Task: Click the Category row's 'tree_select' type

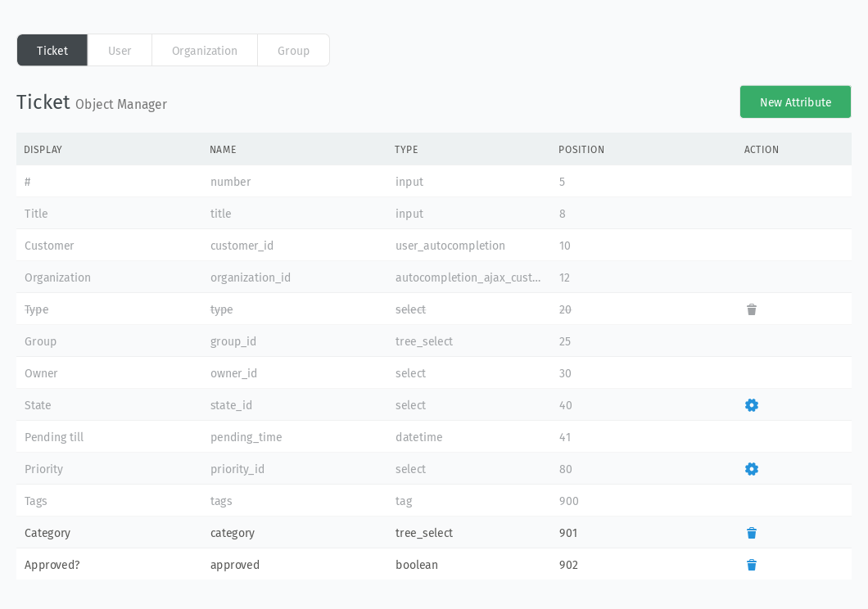Action: [x=424, y=533]
